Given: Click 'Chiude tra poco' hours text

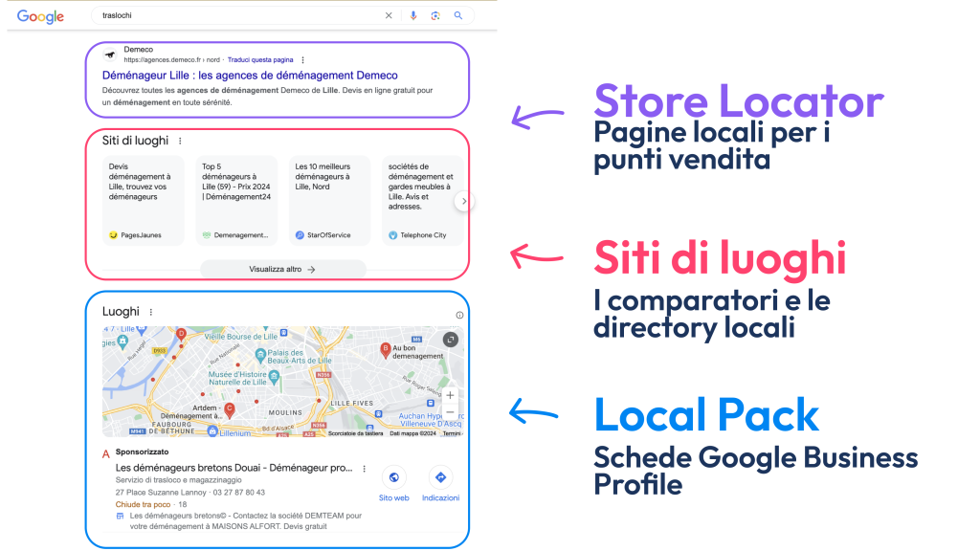Looking at the screenshot, I should tap(144, 505).
